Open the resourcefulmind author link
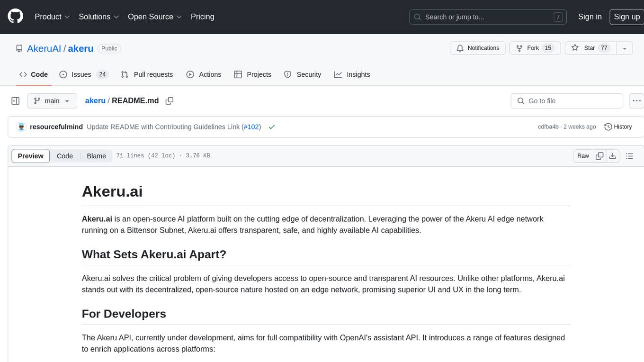 [56, 127]
